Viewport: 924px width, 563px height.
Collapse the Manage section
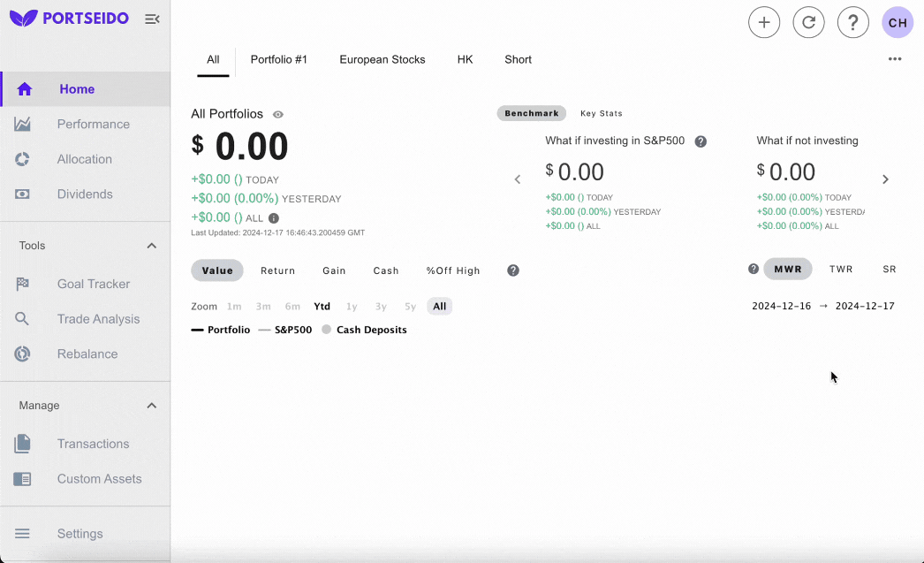[151, 405]
